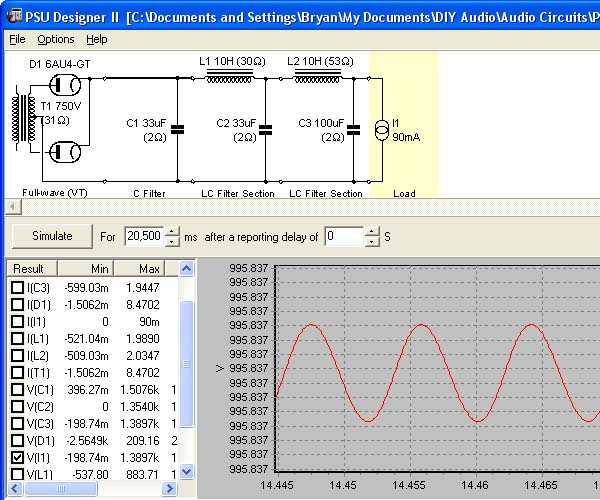The height and width of the screenshot is (500, 600).
Task: Click the L1 10H (30Ω) label
Action: point(232,61)
